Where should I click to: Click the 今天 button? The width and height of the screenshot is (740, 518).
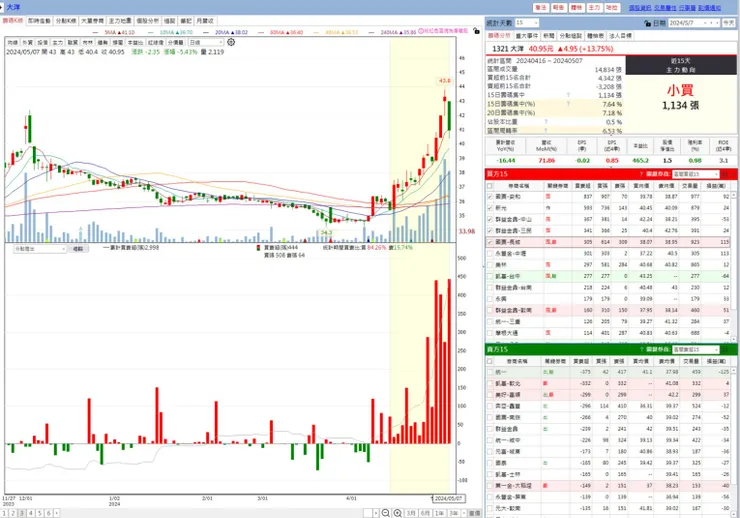(x=729, y=23)
